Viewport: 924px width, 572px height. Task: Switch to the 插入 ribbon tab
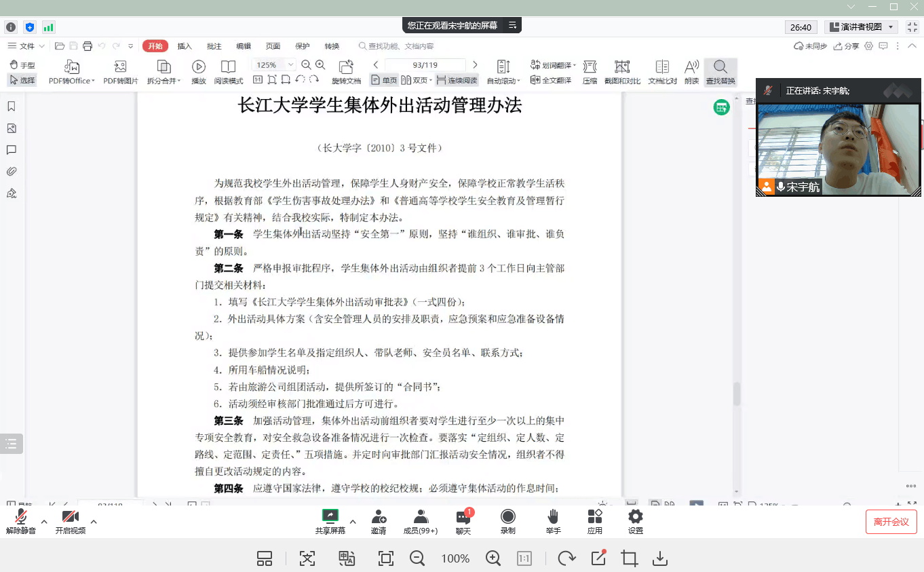point(185,46)
